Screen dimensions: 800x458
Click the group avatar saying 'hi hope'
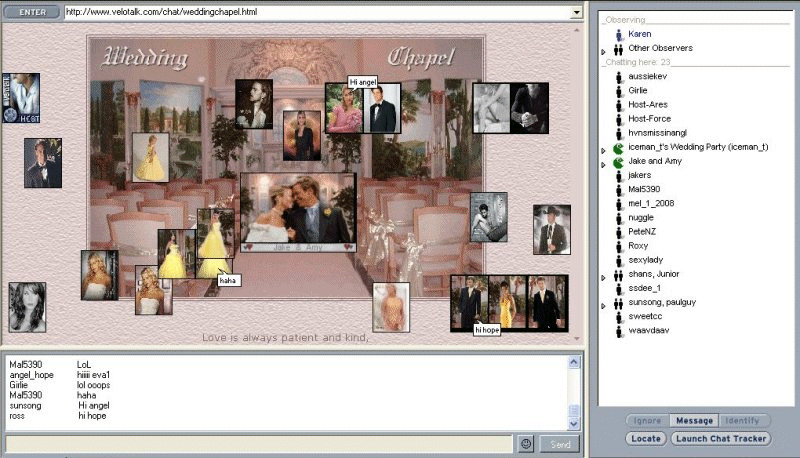(x=508, y=302)
